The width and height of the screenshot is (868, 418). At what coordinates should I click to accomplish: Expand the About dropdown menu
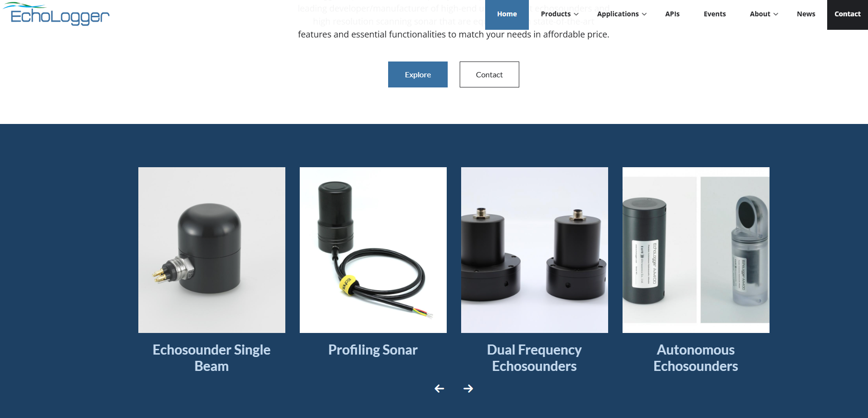tap(764, 14)
